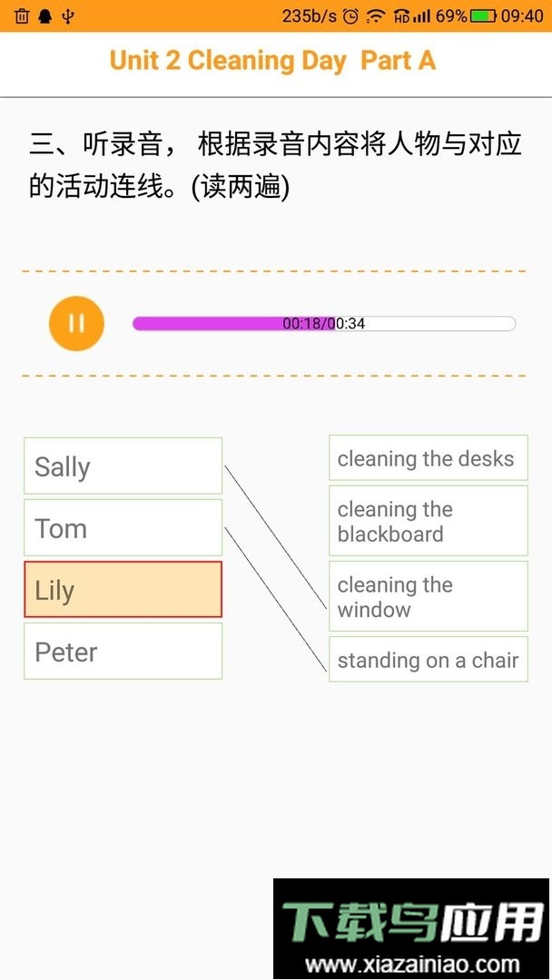Click the battery indicator icon
The width and height of the screenshot is (552, 980).
[484, 16]
